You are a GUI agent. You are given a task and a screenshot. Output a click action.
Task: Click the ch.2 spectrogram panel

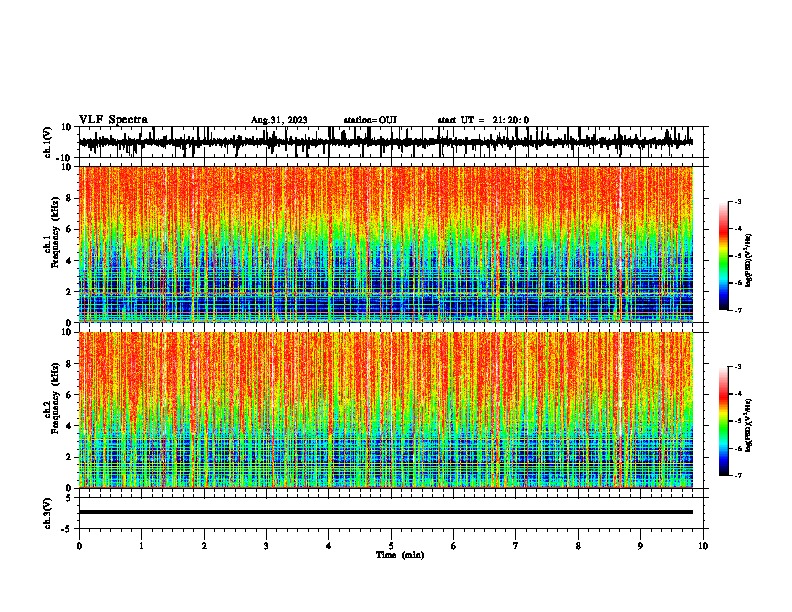tap(385, 410)
